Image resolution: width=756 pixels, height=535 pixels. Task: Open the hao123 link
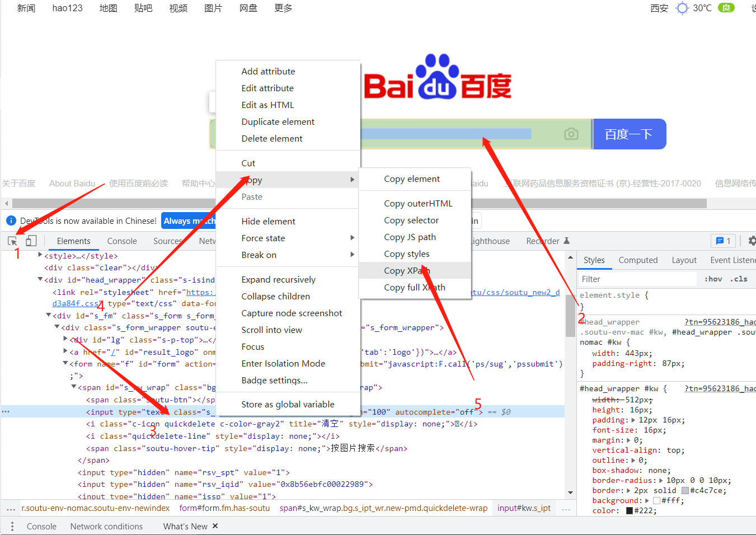68,8
